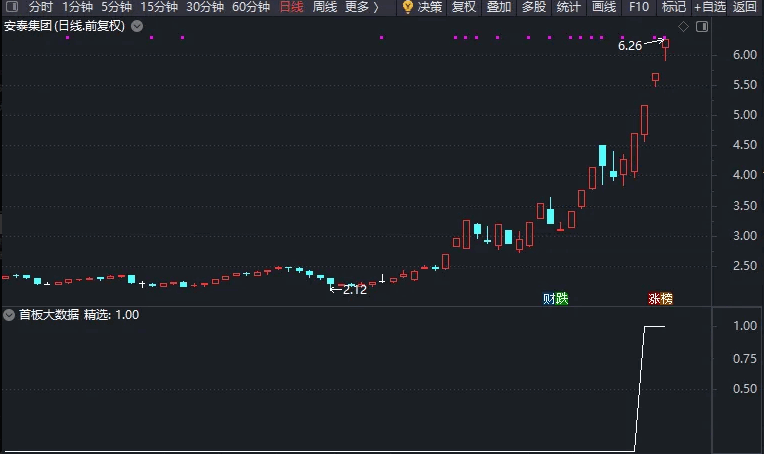Click the 安泰集团(日线.前复权) chart title
This screenshot has width=764, height=454.
64,26
